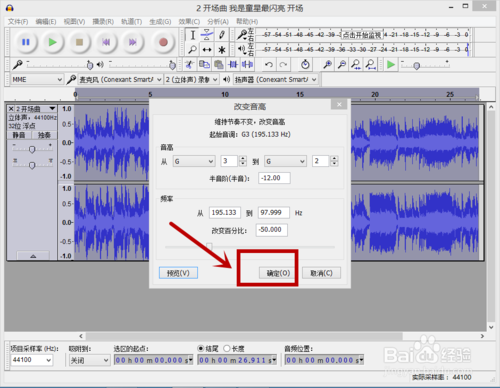Open the Snap-To 关闭 dropdown
The width and height of the screenshot is (500, 388).
click(x=89, y=360)
